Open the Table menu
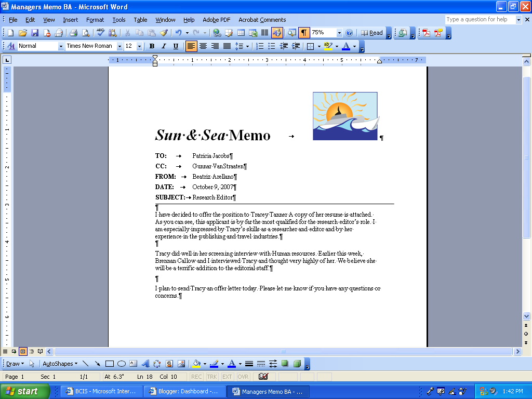532x399 pixels. pos(140,20)
